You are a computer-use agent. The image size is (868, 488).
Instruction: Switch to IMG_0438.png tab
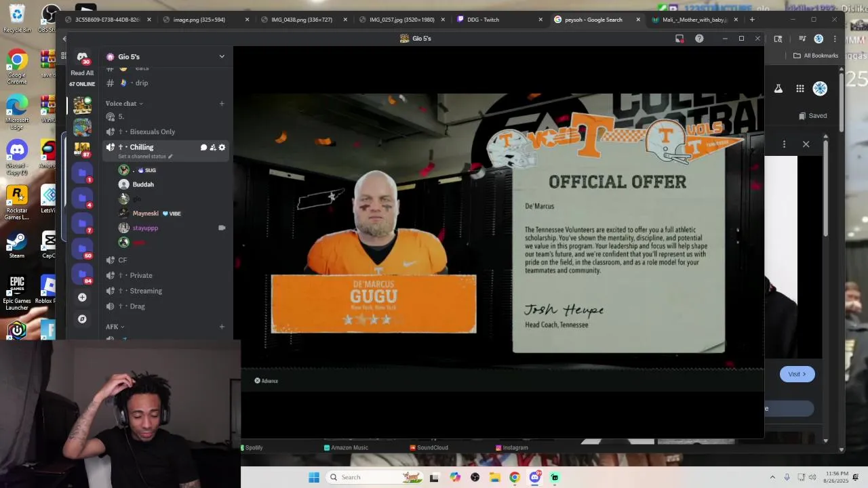pos(304,20)
